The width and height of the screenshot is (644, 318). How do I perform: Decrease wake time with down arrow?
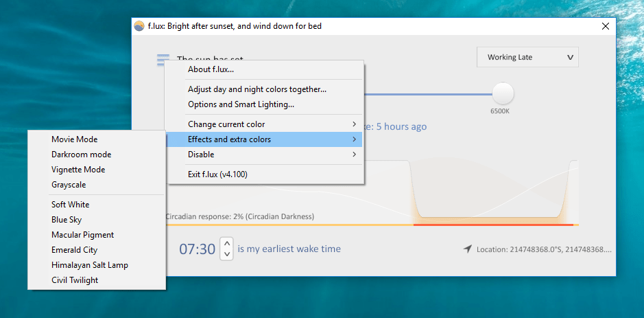click(x=227, y=254)
